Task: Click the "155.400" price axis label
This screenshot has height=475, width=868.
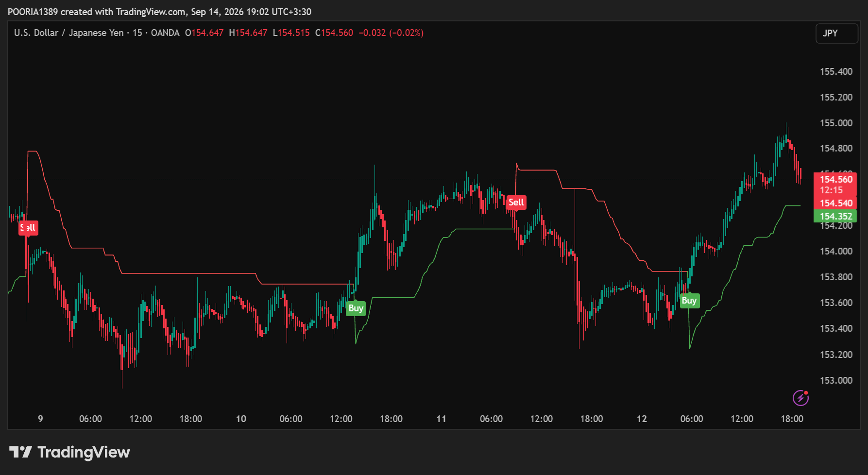Action: point(836,71)
